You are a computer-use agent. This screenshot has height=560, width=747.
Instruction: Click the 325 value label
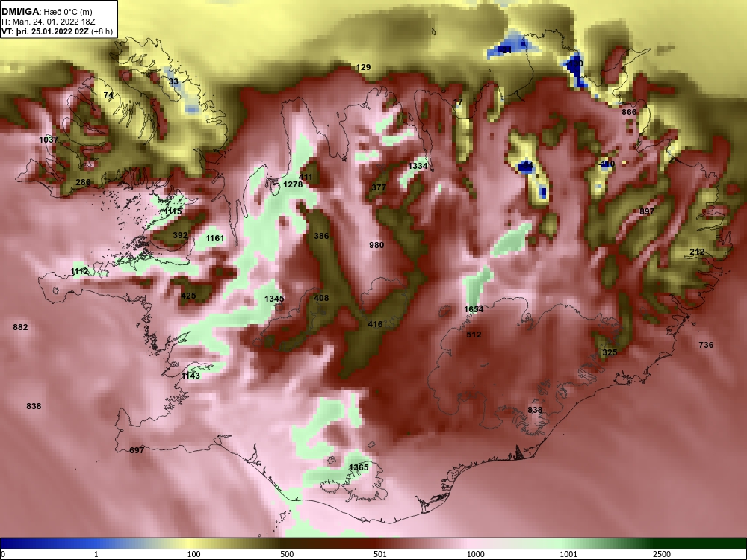610,353
